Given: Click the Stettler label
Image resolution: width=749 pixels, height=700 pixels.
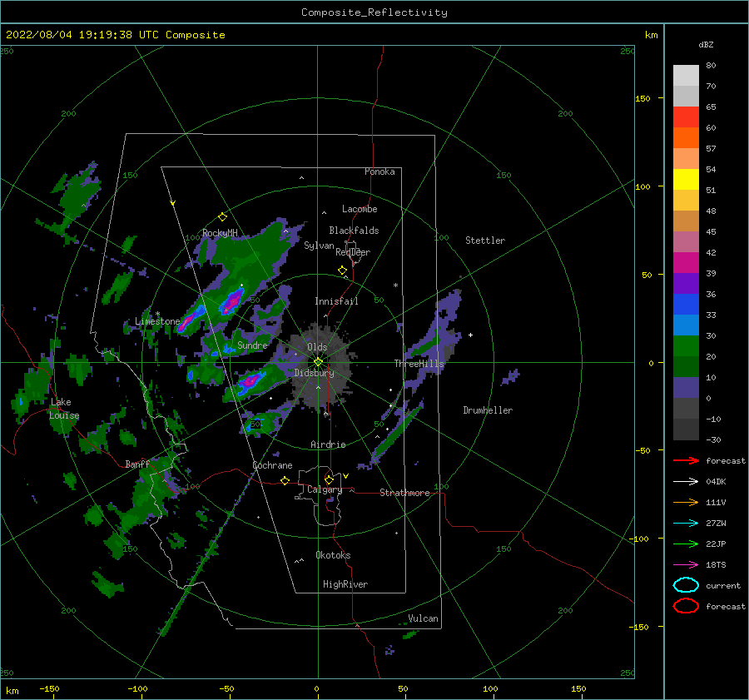Looking at the screenshot, I should click(x=485, y=241).
